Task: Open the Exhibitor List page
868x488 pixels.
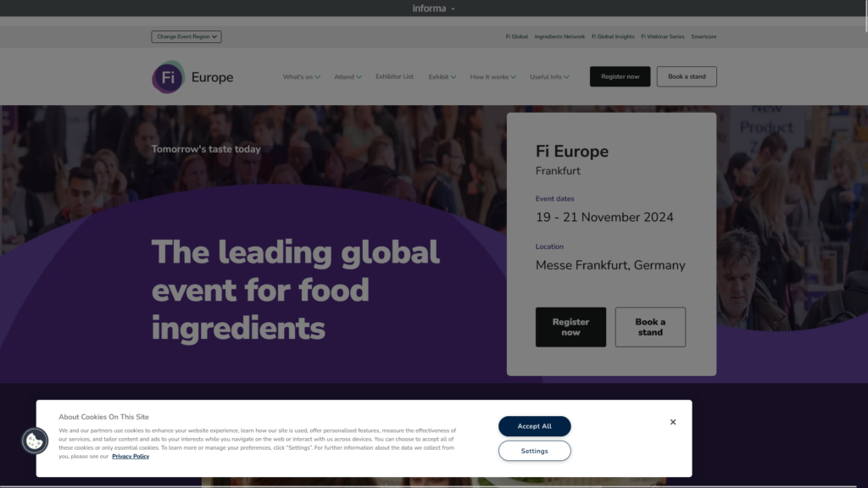Action: pos(394,76)
